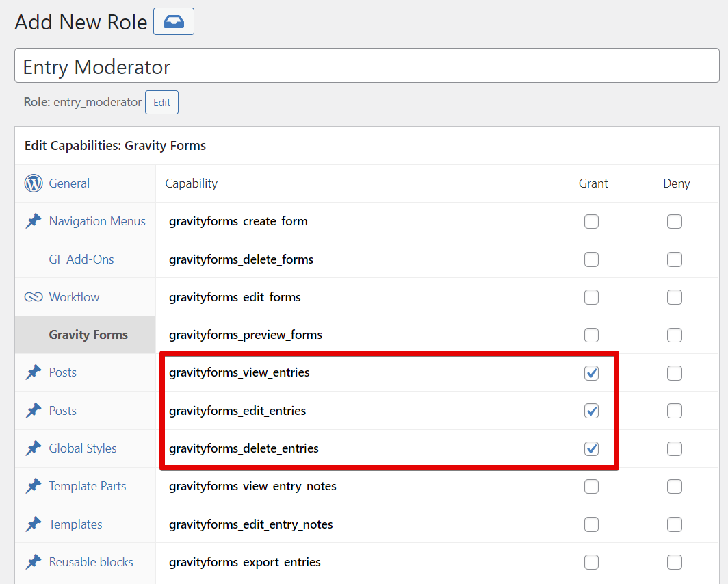The height and width of the screenshot is (584, 728).
Task: Grant gravityforms_create_form capability
Action: coord(591,221)
